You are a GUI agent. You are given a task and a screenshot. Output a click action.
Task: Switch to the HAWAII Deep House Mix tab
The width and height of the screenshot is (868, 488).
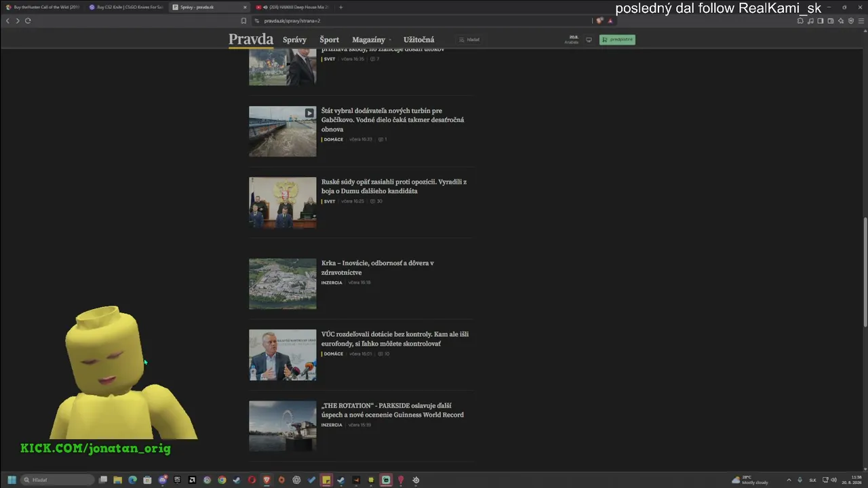(x=292, y=7)
